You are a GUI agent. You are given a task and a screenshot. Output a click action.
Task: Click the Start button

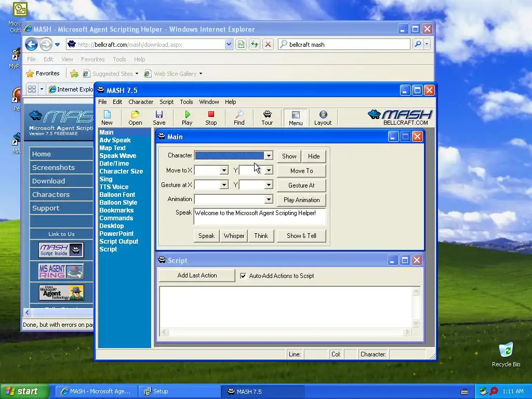(x=24, y=391)
